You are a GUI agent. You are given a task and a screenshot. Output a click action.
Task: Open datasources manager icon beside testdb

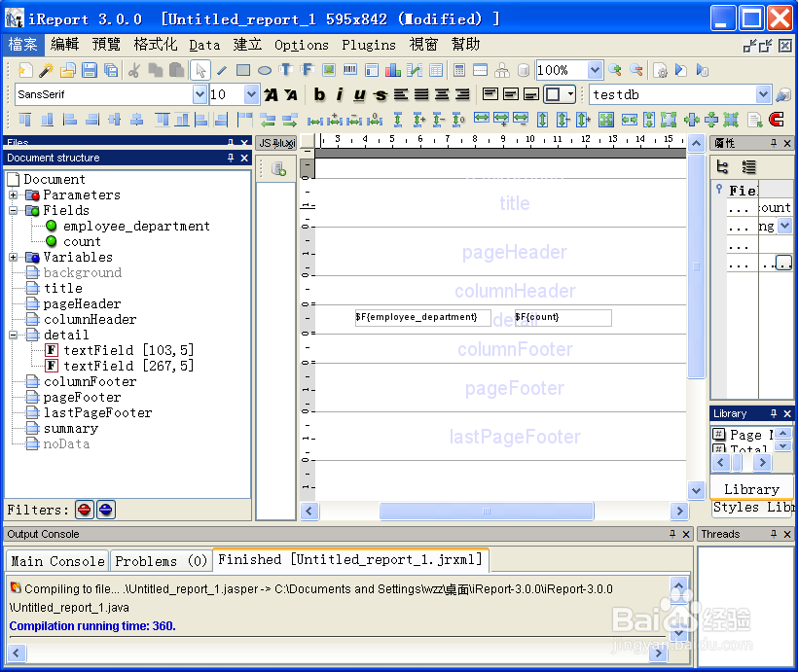[783, 94]
